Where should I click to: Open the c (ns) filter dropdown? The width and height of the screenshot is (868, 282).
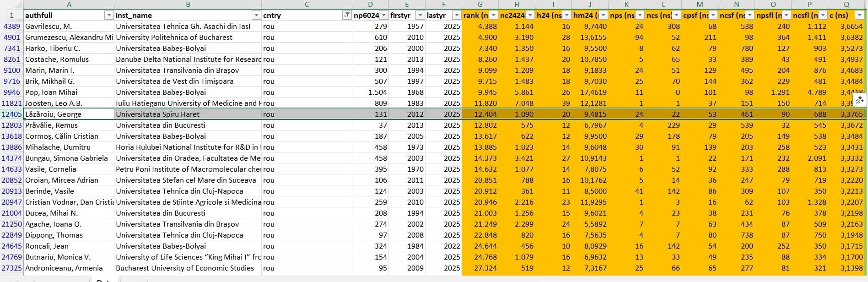[x=859, y=16]
